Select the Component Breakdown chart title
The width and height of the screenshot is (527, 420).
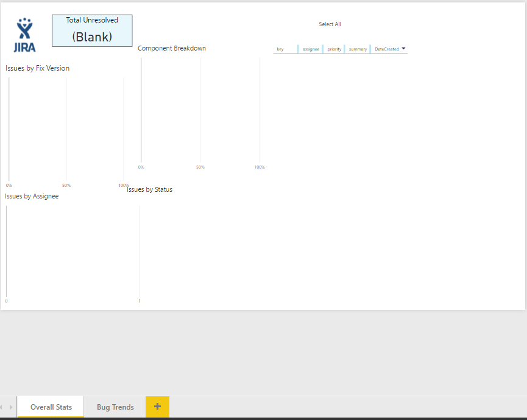[172, 48]
